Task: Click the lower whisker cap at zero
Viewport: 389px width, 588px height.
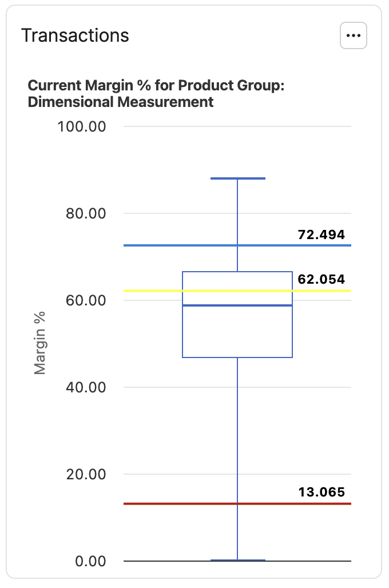Action: tap(237, 560)
